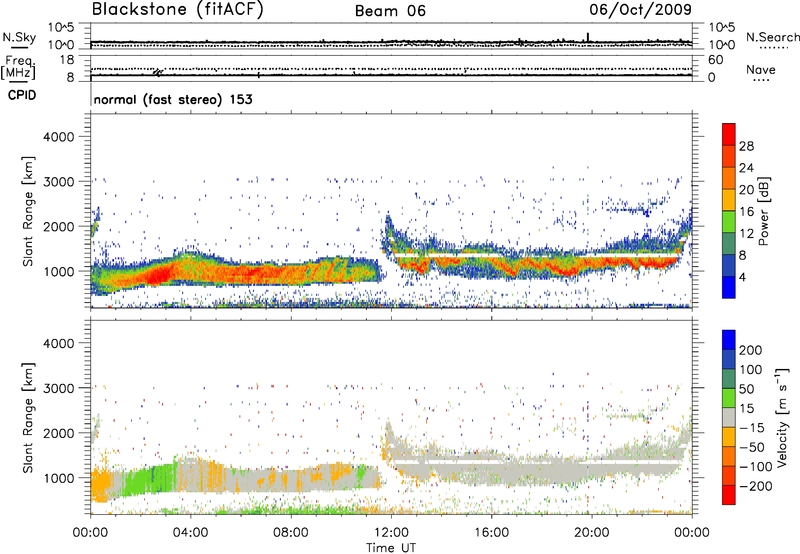This screenshot has height=554, width=800.
Task: Click the 'N.Sky' legend label
Action: click(19, 37)
